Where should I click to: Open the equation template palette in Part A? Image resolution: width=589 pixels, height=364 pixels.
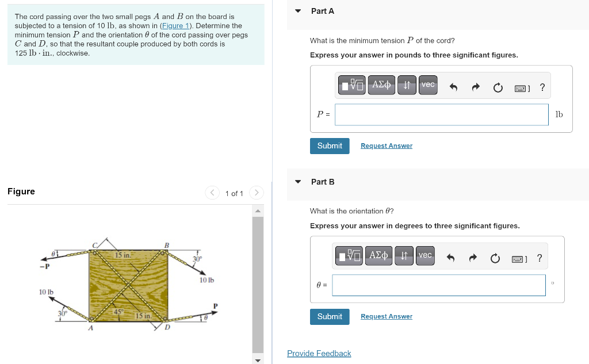351,85
